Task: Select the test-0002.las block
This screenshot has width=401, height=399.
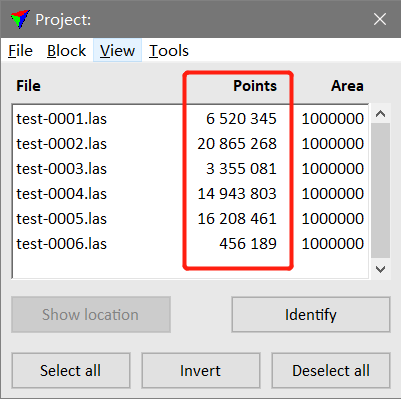Action: [x=190, y=144]
